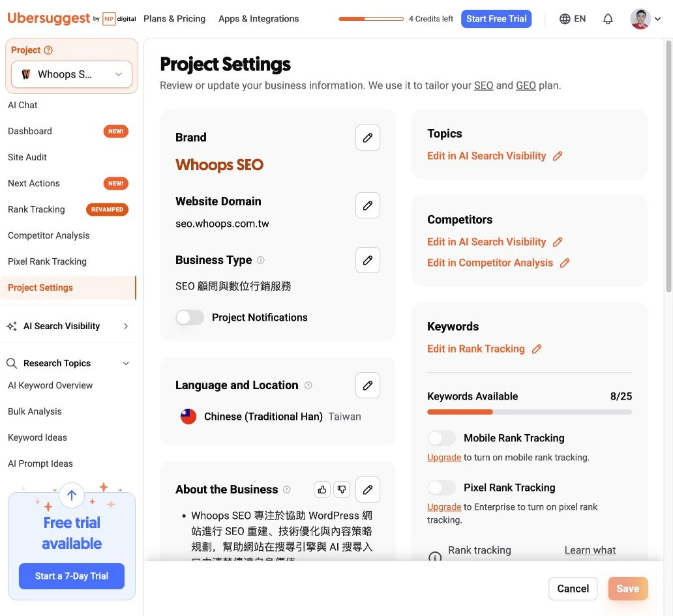Click Start a 7-Day Trial button
Screen dimensions: 673x616
pyautogui.click(x=72, y=576)
